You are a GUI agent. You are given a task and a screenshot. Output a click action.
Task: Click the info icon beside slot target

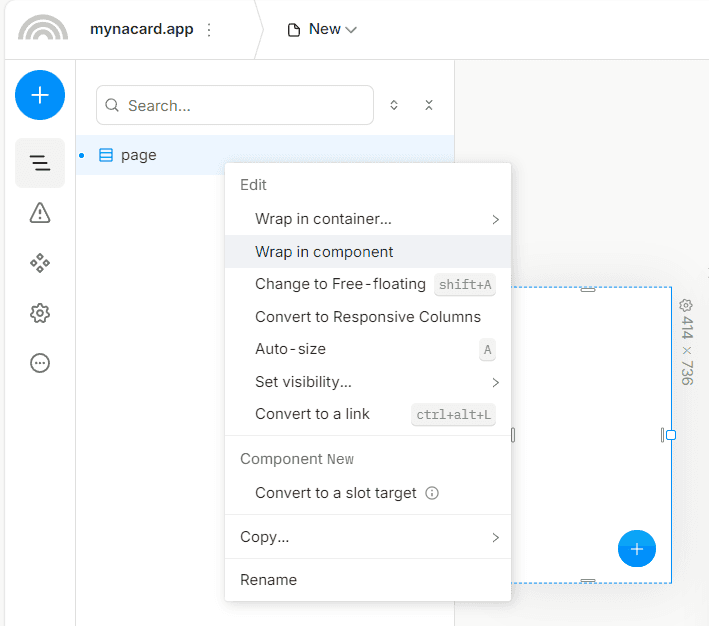click(432, 493)
